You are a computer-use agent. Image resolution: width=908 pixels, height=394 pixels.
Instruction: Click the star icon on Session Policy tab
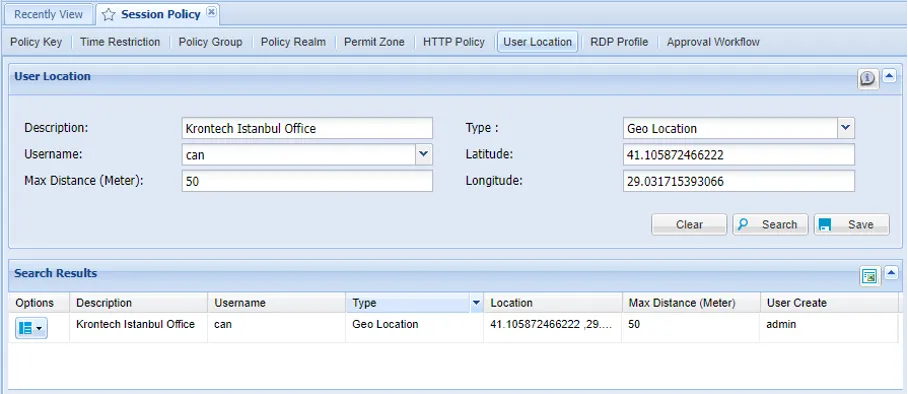[108, 15]
